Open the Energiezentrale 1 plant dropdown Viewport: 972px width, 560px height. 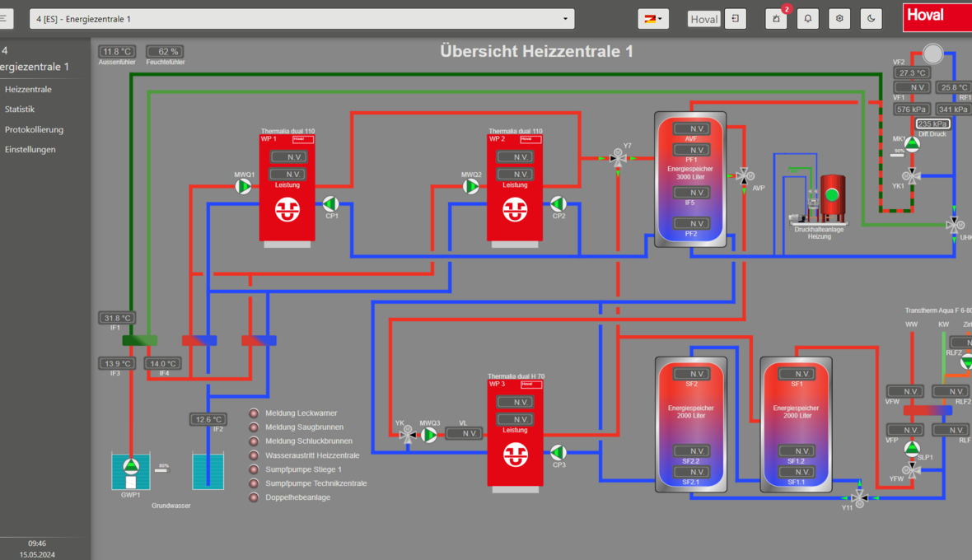pyautogui.click(x=301, y=19)
